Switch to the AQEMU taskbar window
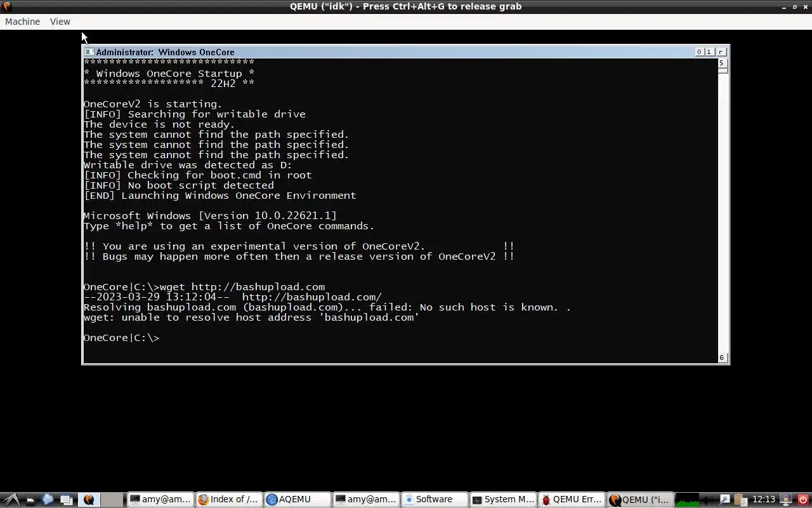Viewport: 812px width, 508px height. click(x=298, y=500)
